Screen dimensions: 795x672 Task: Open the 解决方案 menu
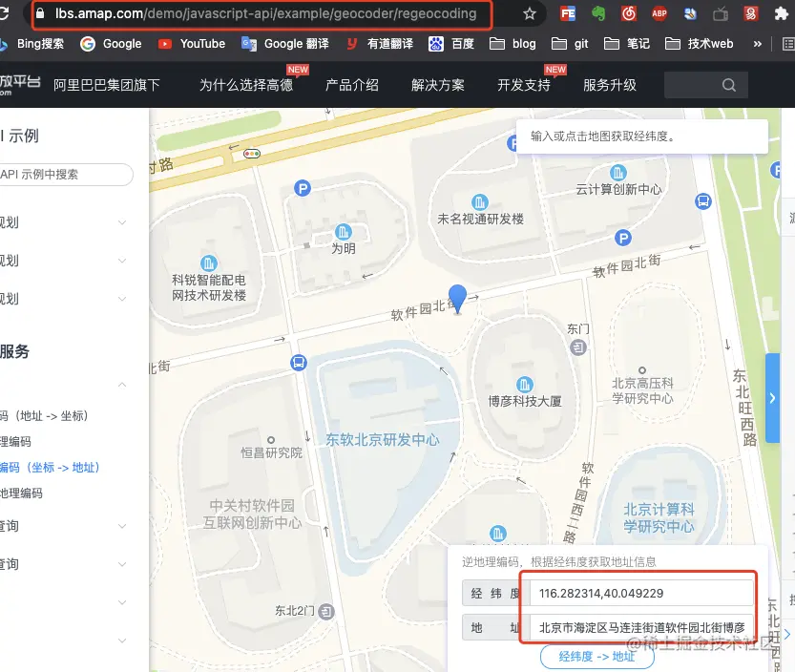pyautogui.click(x=438, y=85)
